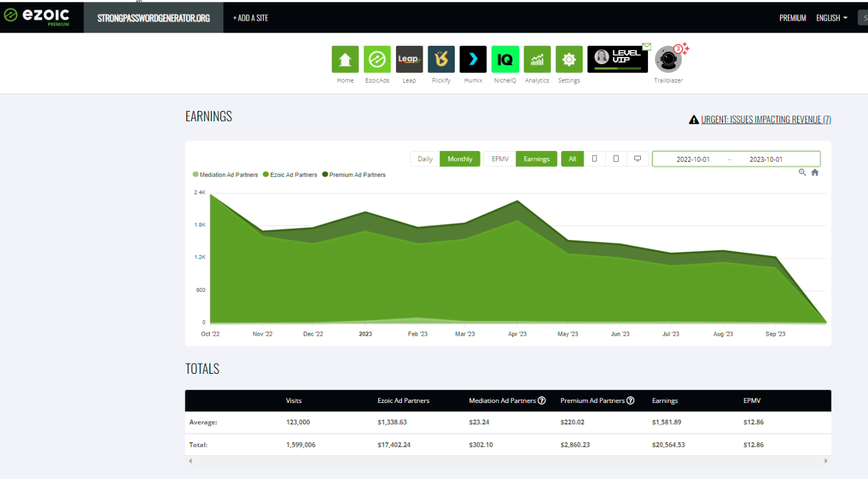
Task: Click the Earnings column header
Action: coord(665,401)
